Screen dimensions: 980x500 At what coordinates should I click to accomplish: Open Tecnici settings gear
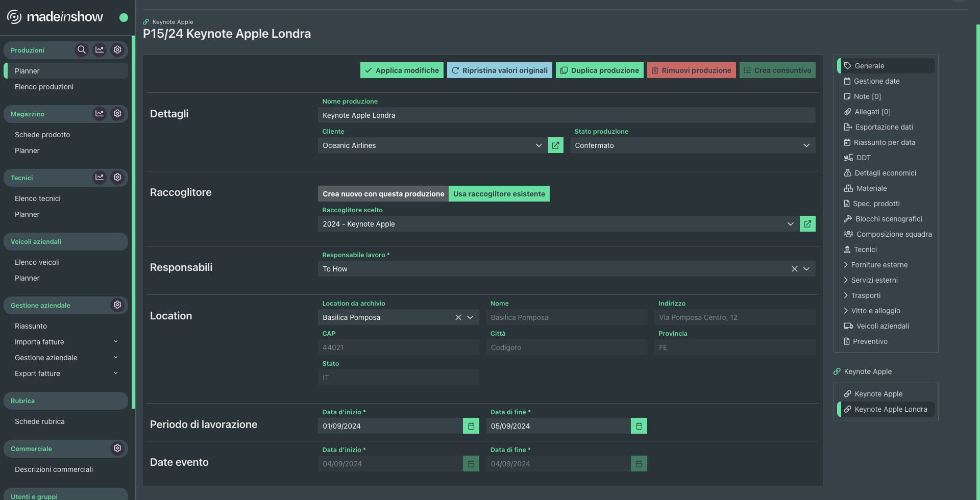pyautogui.click(x=117, y=178)
